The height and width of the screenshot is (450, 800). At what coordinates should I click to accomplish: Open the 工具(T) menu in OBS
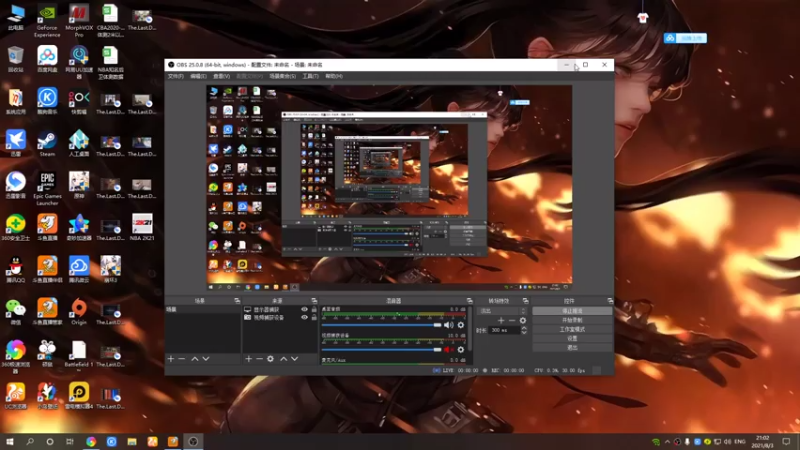(310, 76)
